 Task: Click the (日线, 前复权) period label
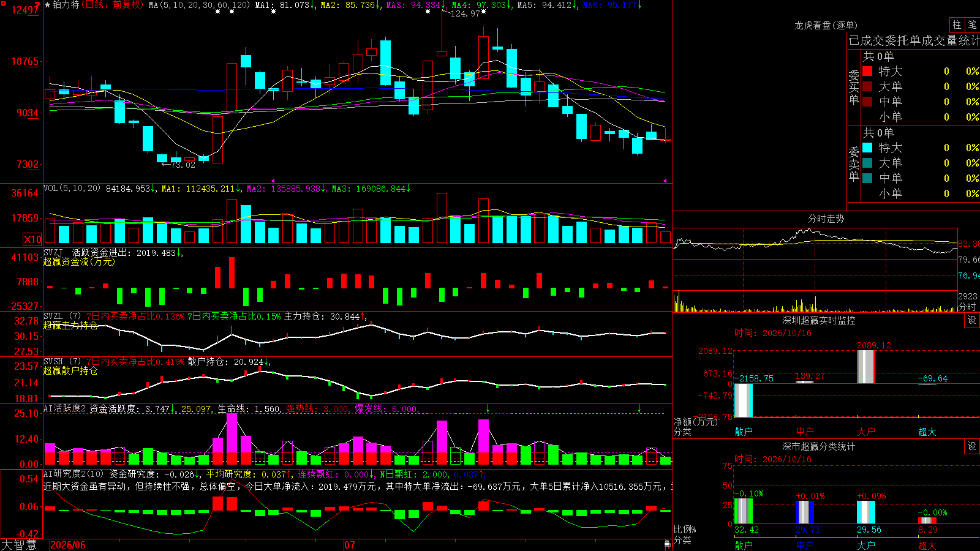(114, 5)
